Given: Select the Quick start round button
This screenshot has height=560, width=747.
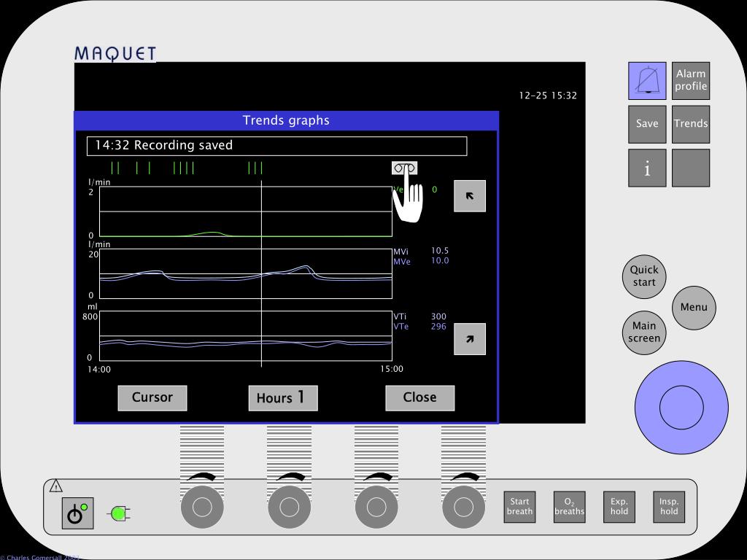Looking at the screenshot, I should [x=644, y=276].
